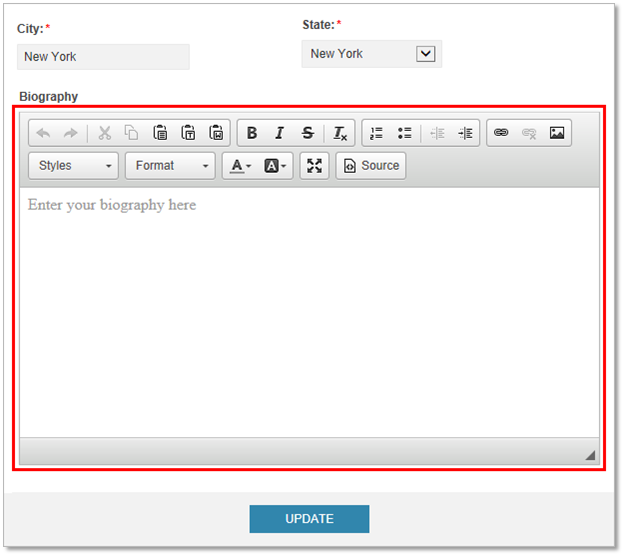Insert a numbered list
Viewport: 624px width, 556px height.
pyautogui.click(x=376, y=133)
